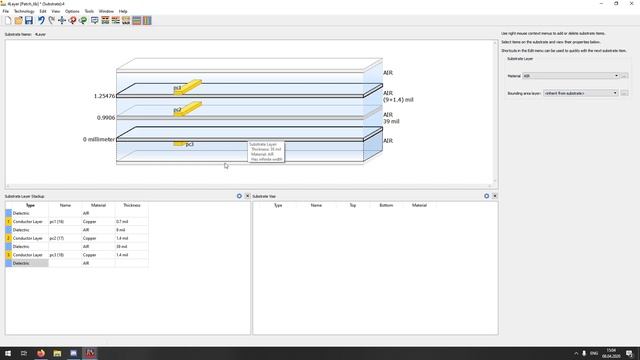Open the Help menu
Viewport: 640px width, 360px height.
tap(123, 11)
